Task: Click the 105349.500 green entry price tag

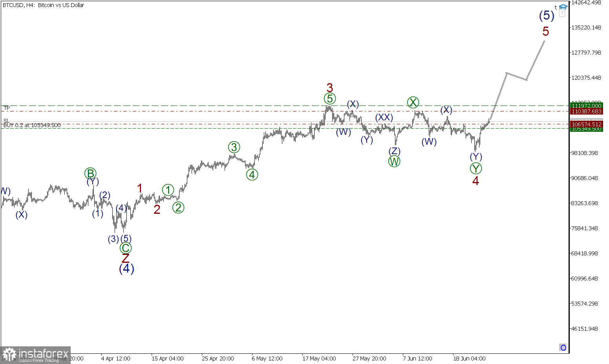Action: tap(587, 129)
